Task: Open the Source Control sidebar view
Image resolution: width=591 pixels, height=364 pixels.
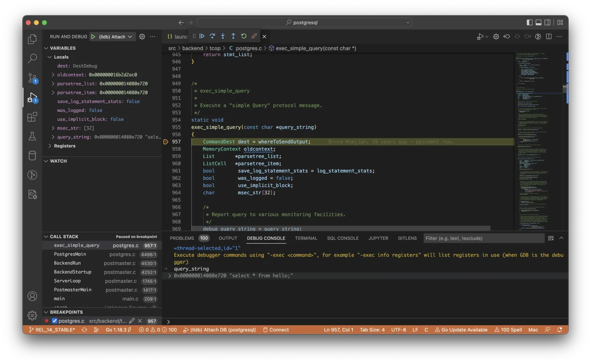Action: point(32,78)
